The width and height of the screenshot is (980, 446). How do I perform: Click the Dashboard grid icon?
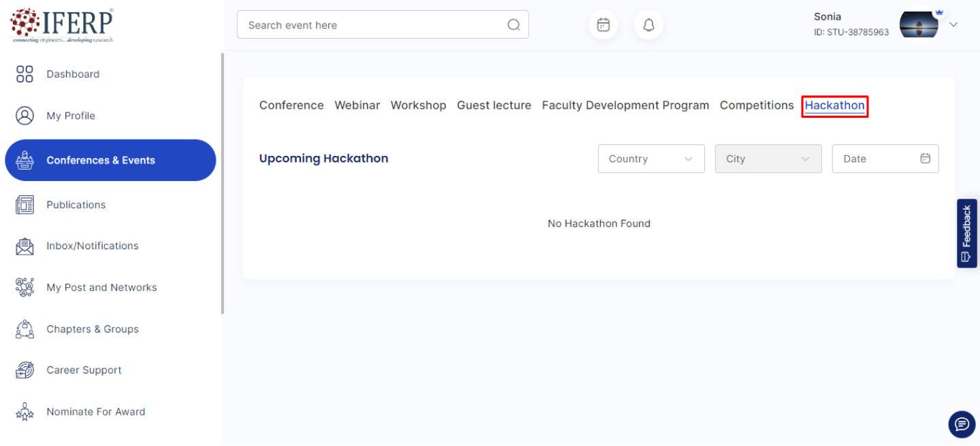(x=24, y=74)
